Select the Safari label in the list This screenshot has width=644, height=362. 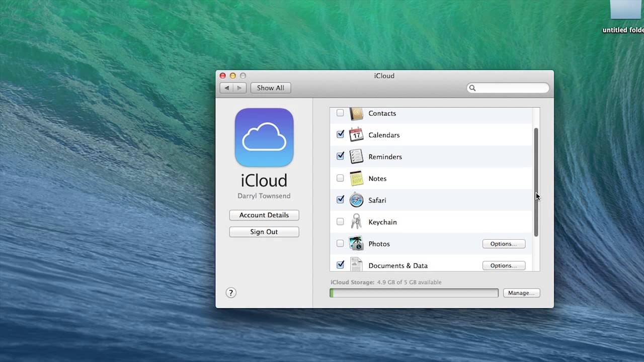377,200
